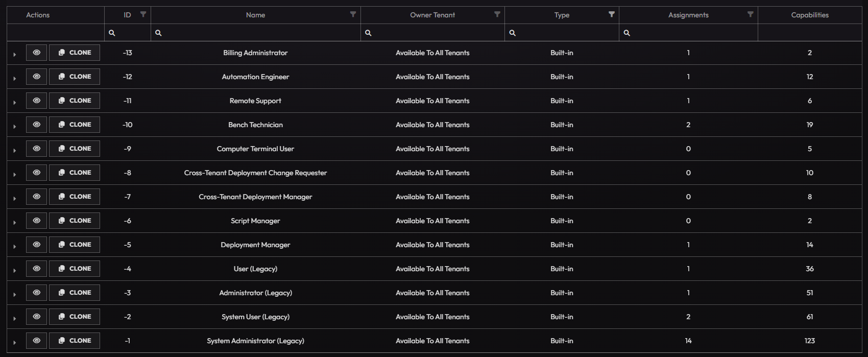868x357 pixels.
Task: Sort by the Capabilities column header
Action: tap(810, 15)
